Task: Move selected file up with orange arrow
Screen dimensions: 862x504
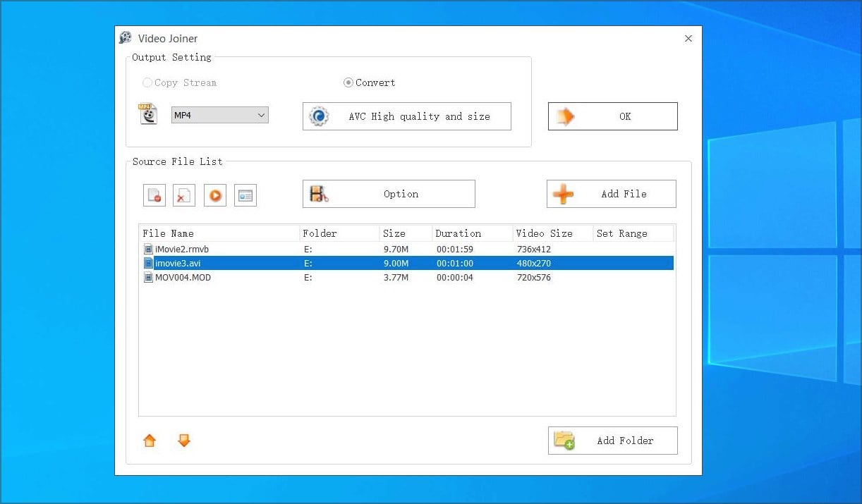Action: point(150,441)
